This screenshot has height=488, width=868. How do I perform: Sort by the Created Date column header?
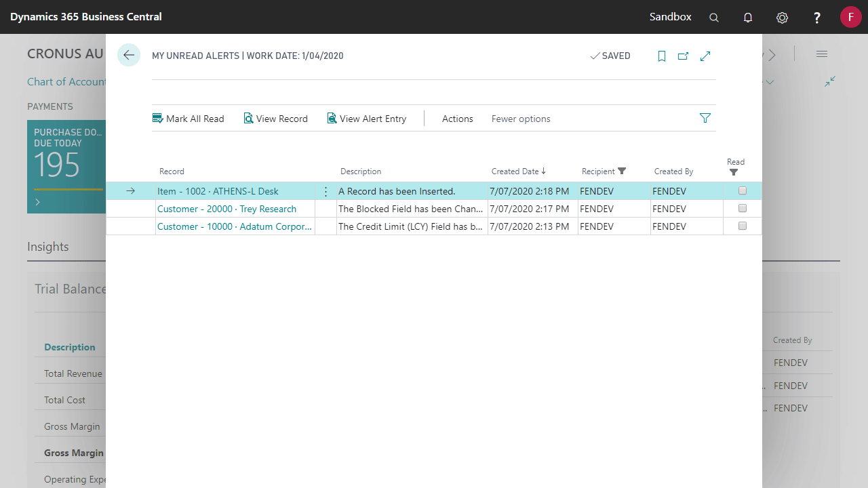click(x=519, y=171)
